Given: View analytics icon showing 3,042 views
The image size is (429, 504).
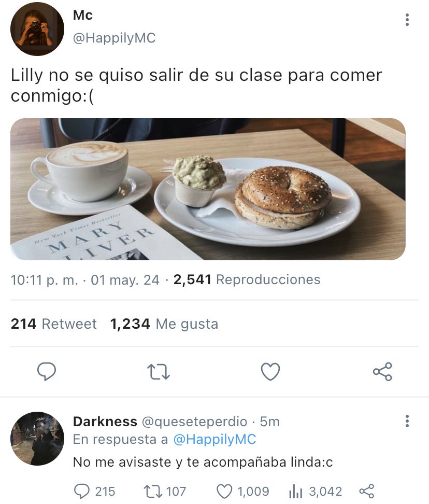Looking at the screenshot, I should point(316,492).
